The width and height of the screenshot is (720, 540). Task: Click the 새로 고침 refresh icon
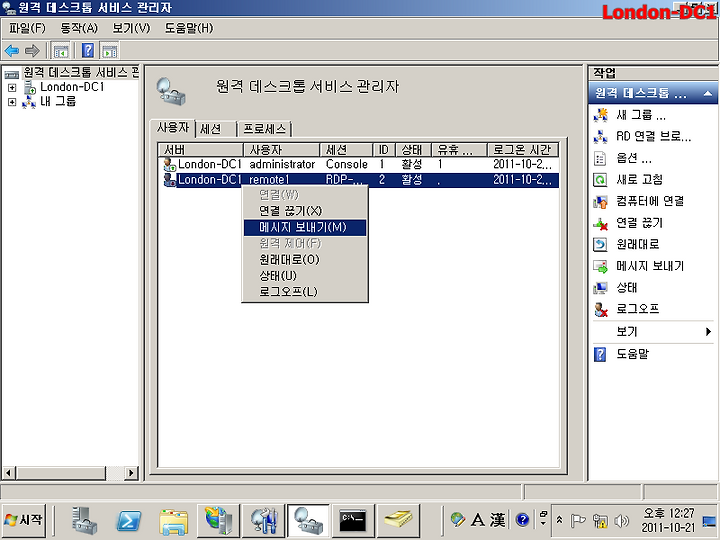pos(601,180)
